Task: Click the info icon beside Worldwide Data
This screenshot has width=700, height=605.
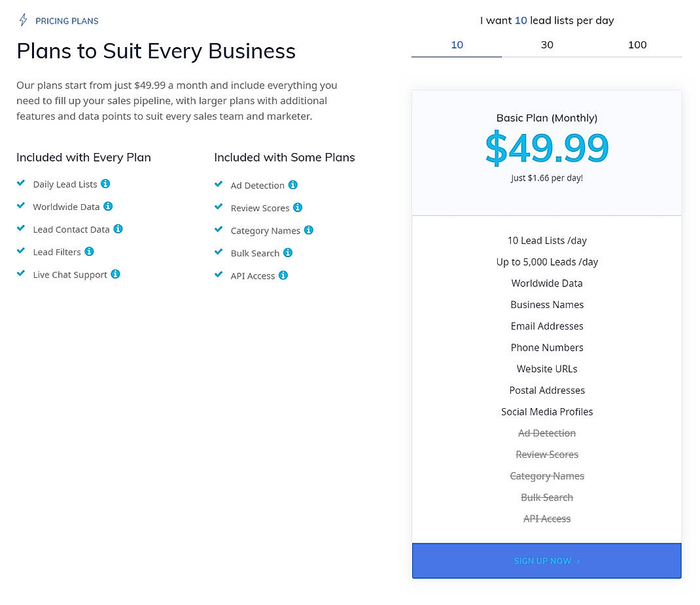Action: (109, 207)
